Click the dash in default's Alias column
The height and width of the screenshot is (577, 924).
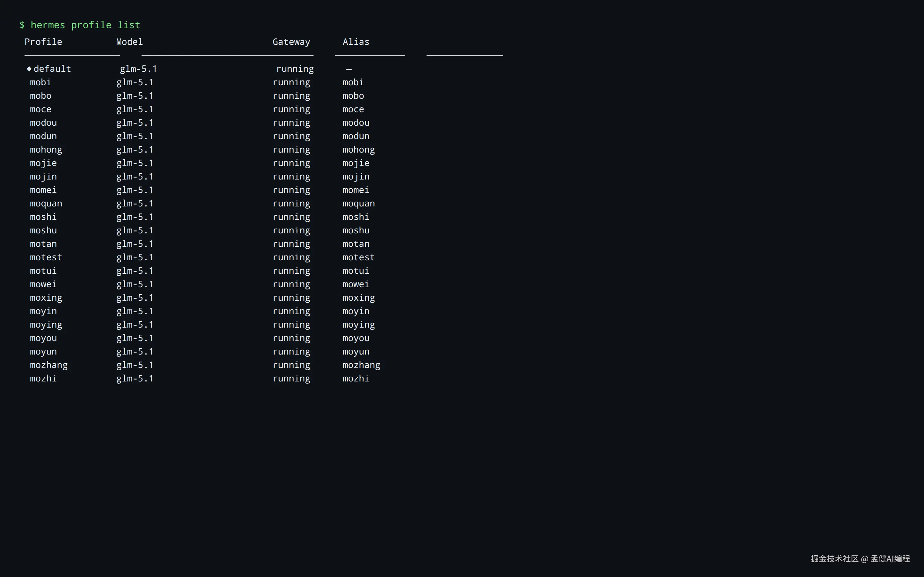tap(349, 69)
